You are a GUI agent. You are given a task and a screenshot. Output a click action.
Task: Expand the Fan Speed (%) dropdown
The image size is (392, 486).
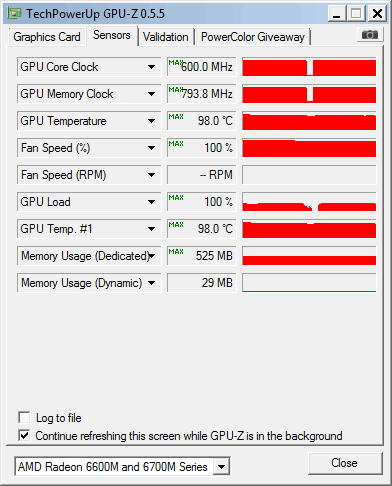pos(151,148)
